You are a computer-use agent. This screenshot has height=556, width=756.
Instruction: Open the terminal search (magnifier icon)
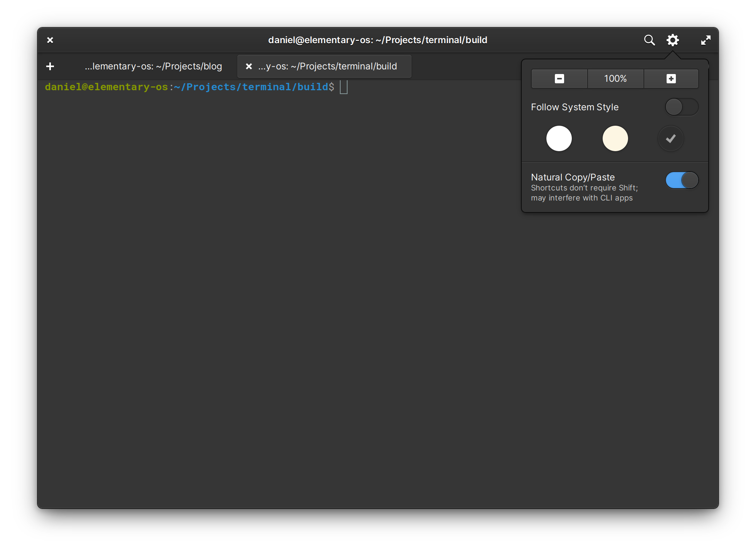pyautogui.click(x=649, y=40)
